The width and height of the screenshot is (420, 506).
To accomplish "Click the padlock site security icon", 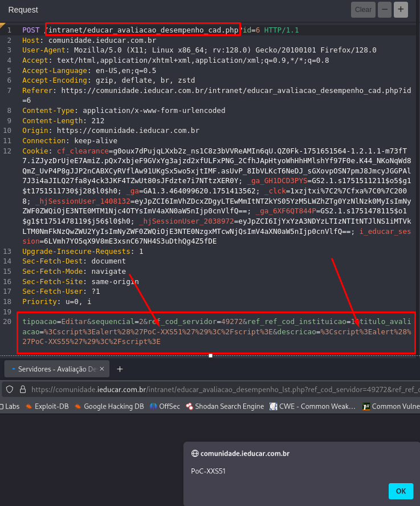I will pos(23,390).
